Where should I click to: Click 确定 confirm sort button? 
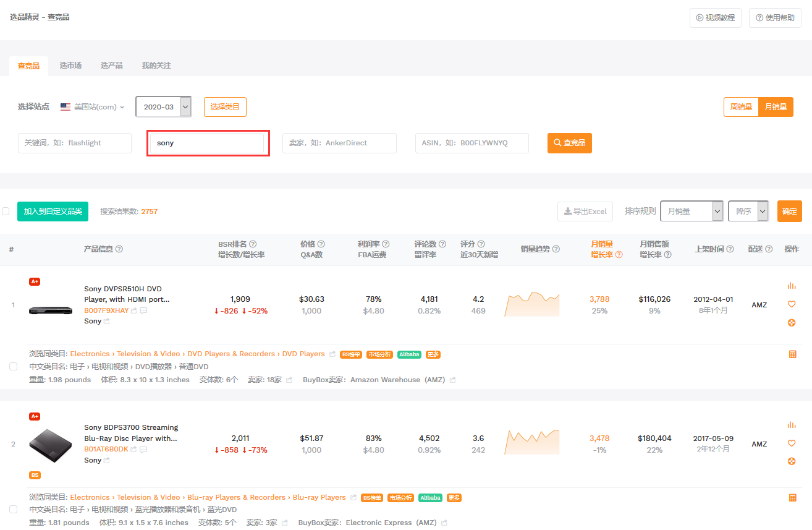[x=789, y=211]
